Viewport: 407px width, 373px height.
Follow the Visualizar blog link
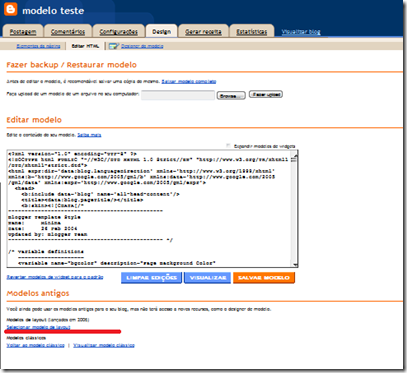point(301,32)
